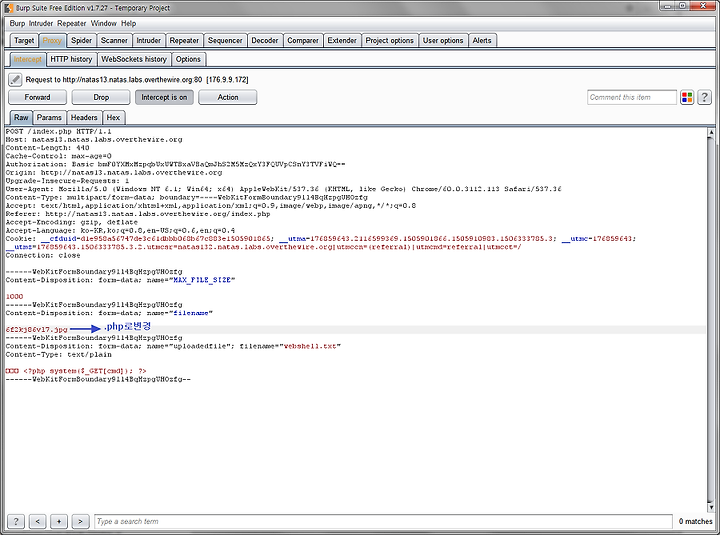The width and height of the screenshot is (720, 535).
Task: Open the WebSockets history sub-tab
Action: coord(134,59)
